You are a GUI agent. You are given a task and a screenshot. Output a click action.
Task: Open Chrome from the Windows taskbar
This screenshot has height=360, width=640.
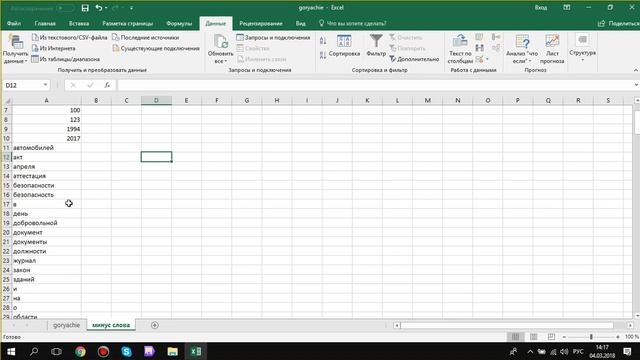80,351
